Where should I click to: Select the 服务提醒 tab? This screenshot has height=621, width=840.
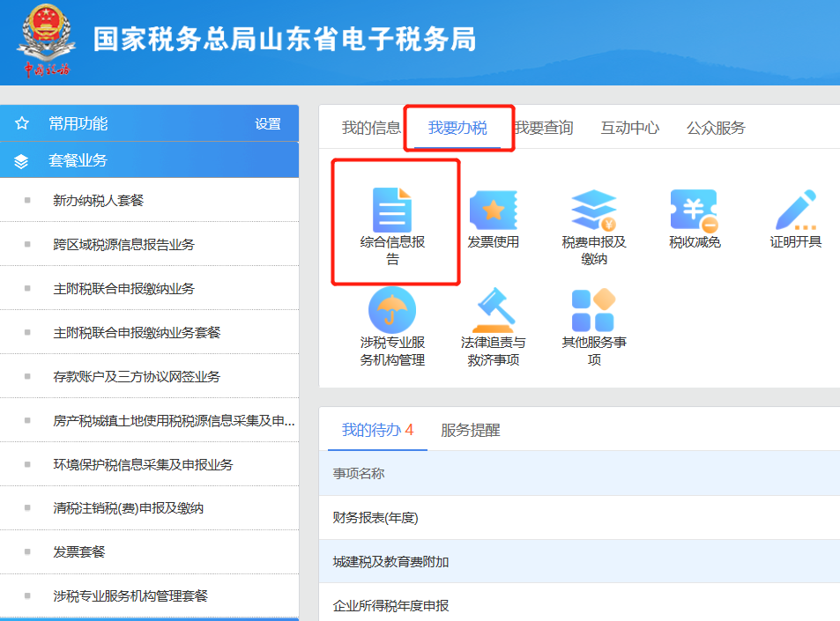tap(471, 430)
